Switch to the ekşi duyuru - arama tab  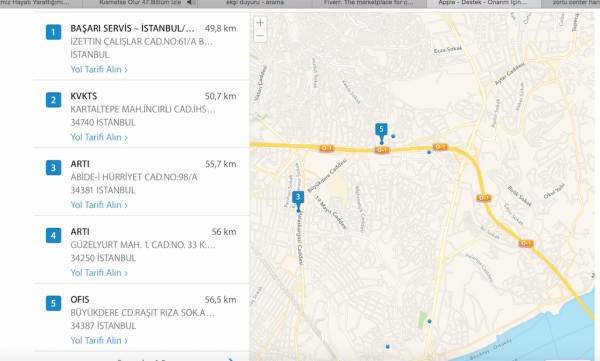coord(255,3)
